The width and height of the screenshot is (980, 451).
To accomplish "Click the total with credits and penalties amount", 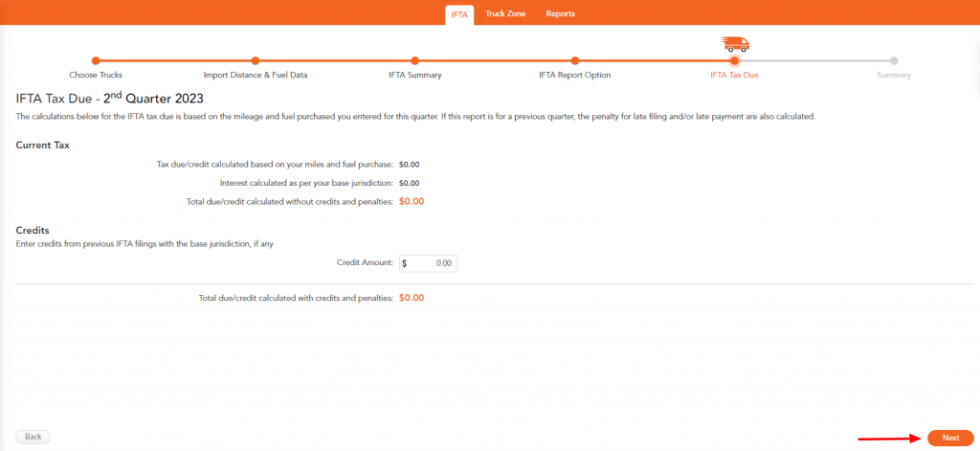I will pyautogui.click(x=412, y=298).
